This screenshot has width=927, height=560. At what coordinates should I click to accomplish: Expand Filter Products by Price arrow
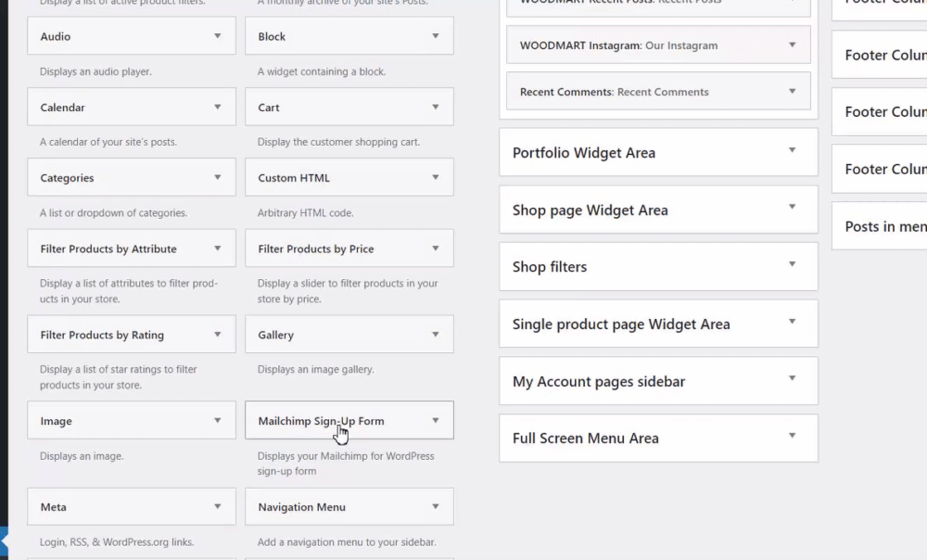[436, 248]
